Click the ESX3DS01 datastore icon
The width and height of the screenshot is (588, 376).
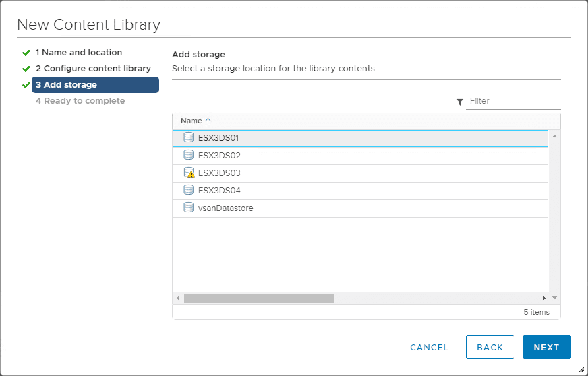(189, 137)
